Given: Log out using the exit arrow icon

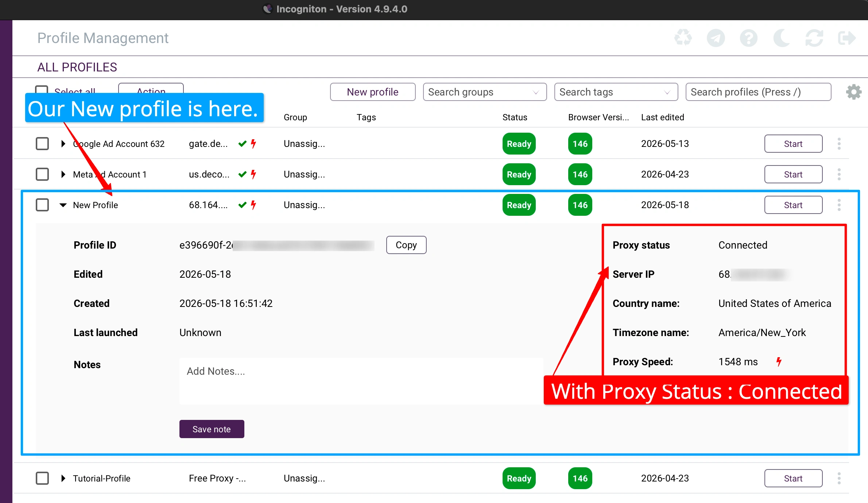Looking at the screenshot, I should [847, 38].
